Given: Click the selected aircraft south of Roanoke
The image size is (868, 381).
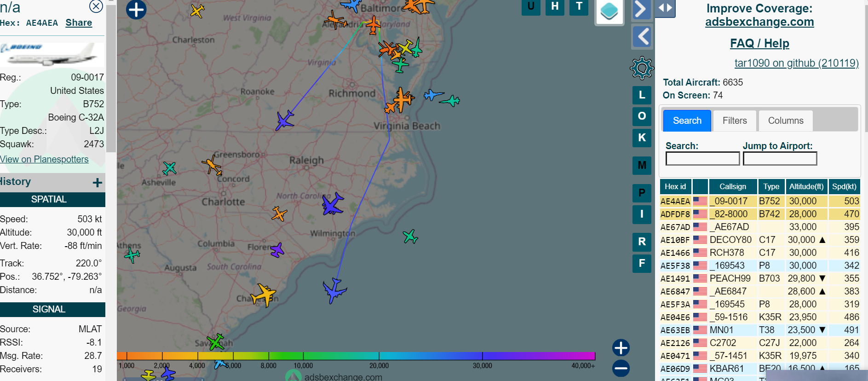Looking at the screenshot, I should 285,121.
